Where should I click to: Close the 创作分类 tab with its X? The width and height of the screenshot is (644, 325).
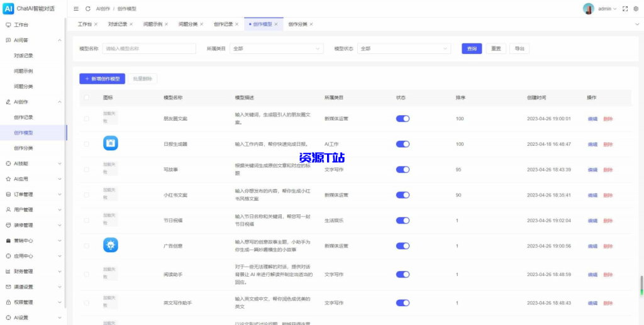click(x=311, y=25)
